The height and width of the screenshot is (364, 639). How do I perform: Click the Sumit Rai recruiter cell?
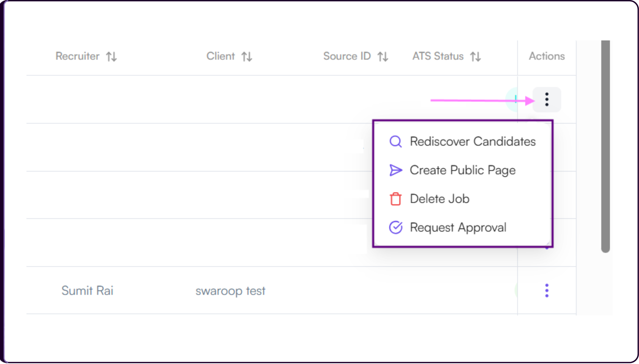tap(87, 291)
